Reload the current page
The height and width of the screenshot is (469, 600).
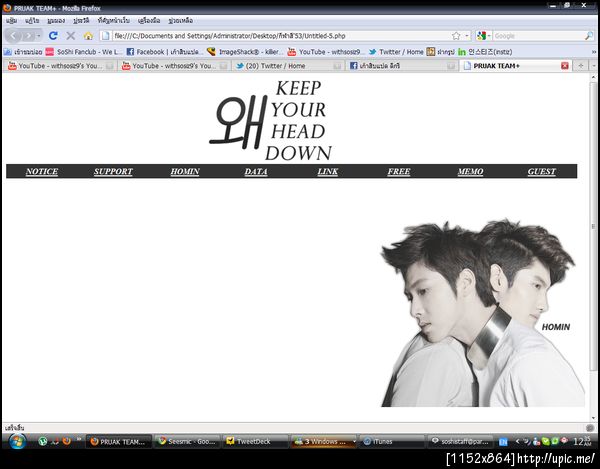[x=53, y=36]
